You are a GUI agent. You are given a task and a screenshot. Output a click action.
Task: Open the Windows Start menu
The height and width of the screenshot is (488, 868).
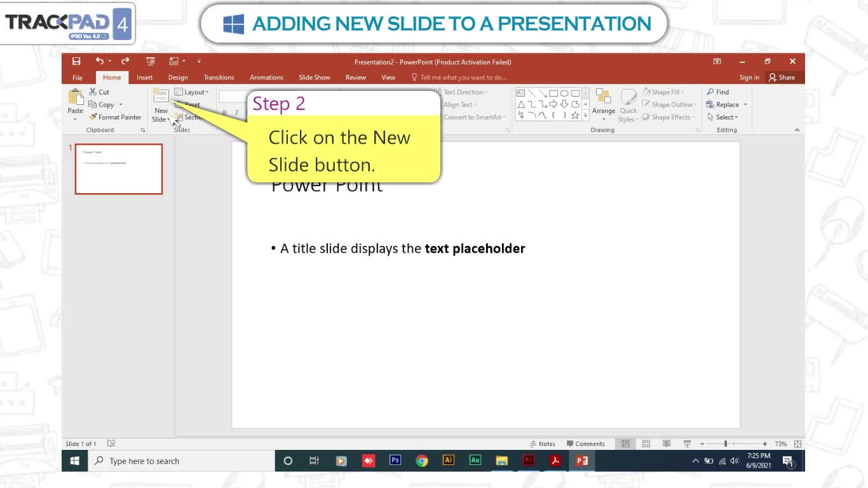74,461
